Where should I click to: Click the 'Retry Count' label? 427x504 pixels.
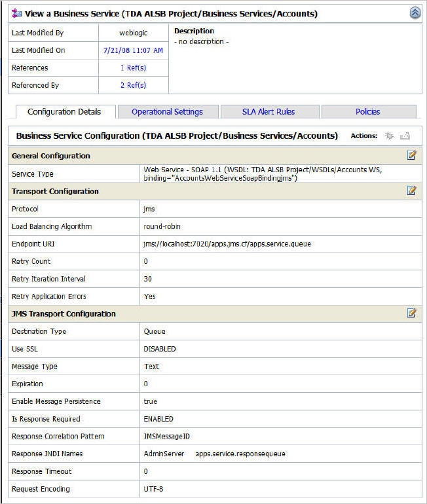coord(31,261)
